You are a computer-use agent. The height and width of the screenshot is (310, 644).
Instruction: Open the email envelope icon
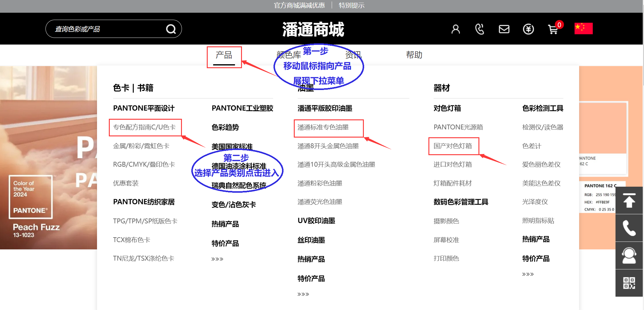[504, 29]
